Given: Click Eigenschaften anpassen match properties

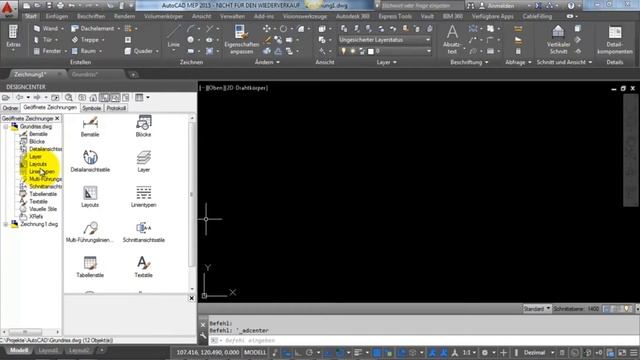Looking at the screenshot, I should tap(241, 39).
